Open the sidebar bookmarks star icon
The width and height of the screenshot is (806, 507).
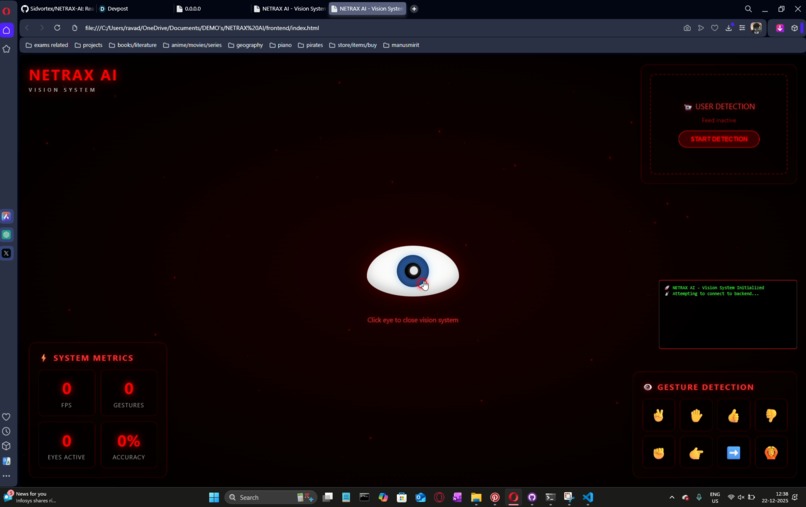[6, 49]
